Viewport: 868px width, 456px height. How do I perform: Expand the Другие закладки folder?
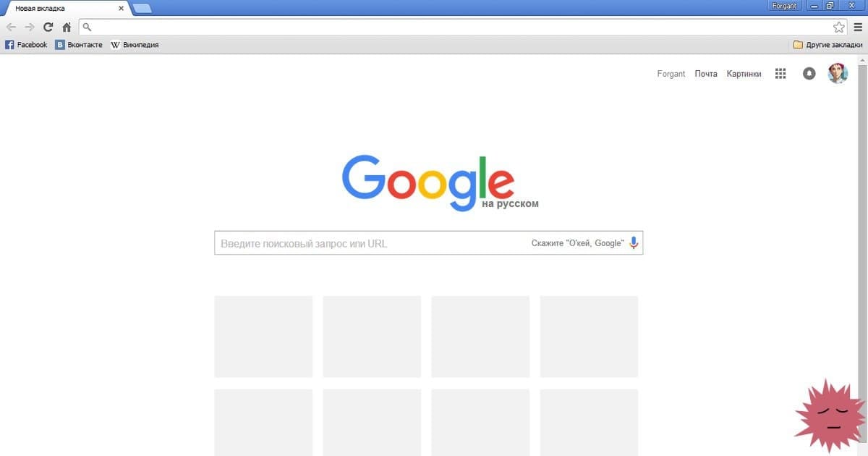click(x=827, y=45)
